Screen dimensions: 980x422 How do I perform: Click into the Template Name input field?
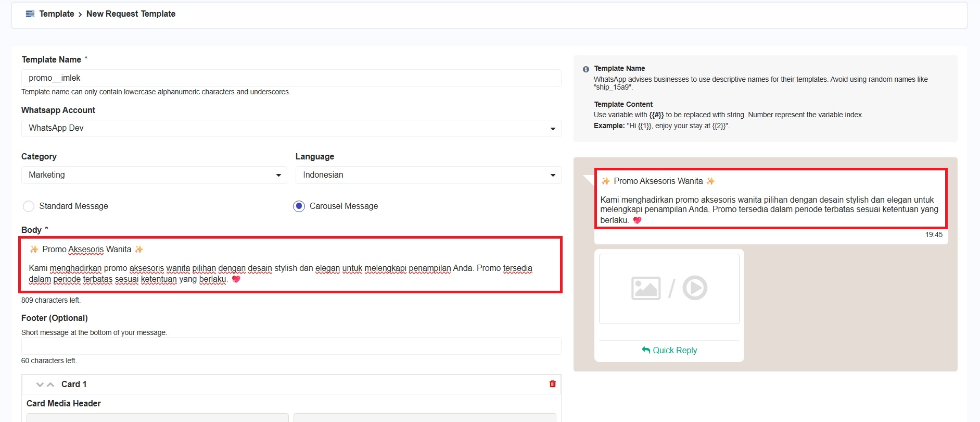291,78
